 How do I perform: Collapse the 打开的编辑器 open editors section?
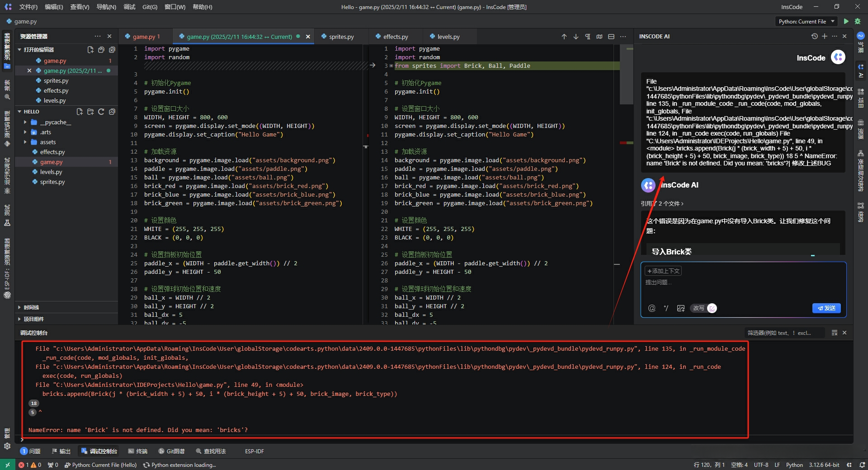tap(38, 50)
